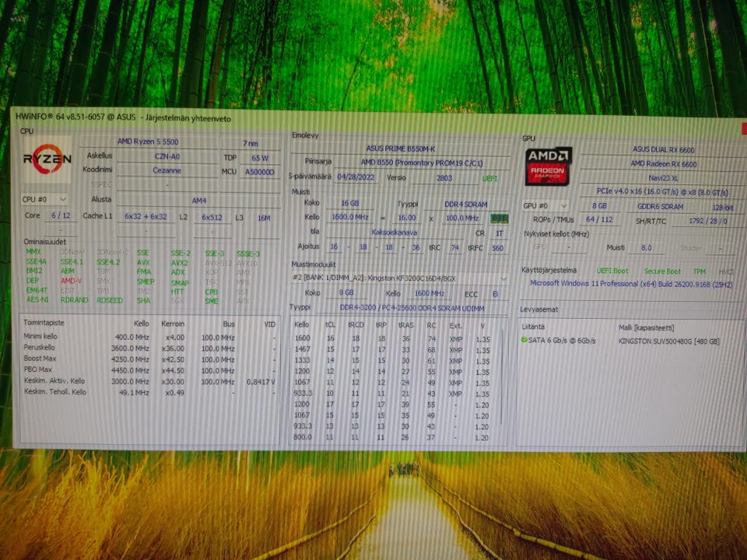Open the CPU #0 selector dropdown
Screen dimensions: 747x560
[44, 199]
